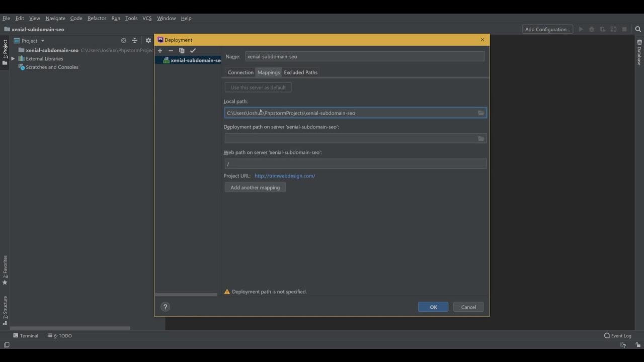Open the Tools menu
This screenshot has height=362, width=644.
coord(131,18)
